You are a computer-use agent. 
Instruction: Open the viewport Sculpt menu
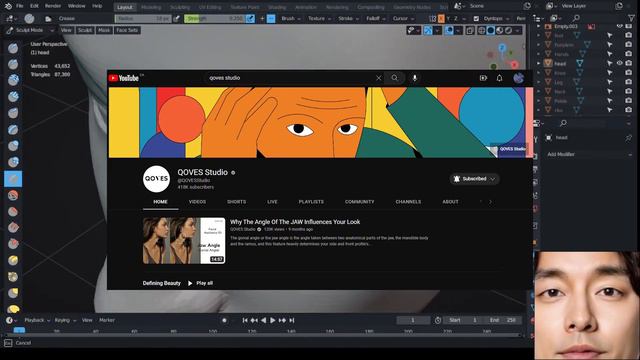tap(85, 30)
